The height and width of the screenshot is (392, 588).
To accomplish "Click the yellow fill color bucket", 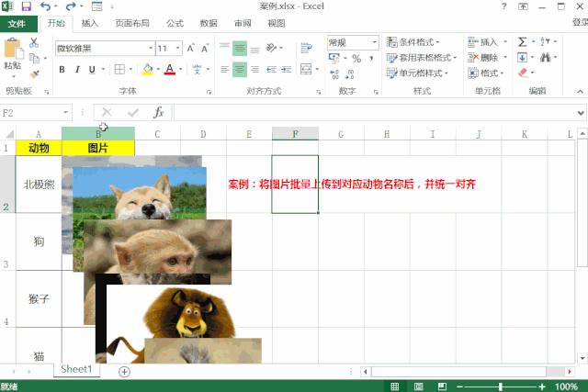I will 146,70.
